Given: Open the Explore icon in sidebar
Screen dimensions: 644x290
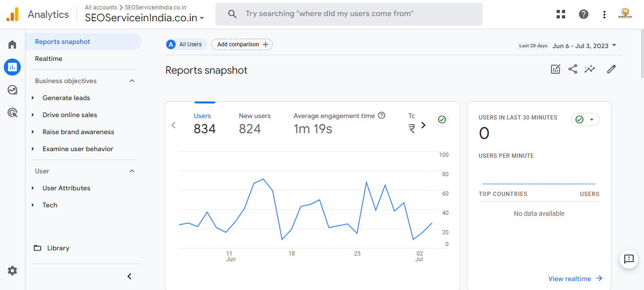Looking at the screenshot, I should point(12,90).
